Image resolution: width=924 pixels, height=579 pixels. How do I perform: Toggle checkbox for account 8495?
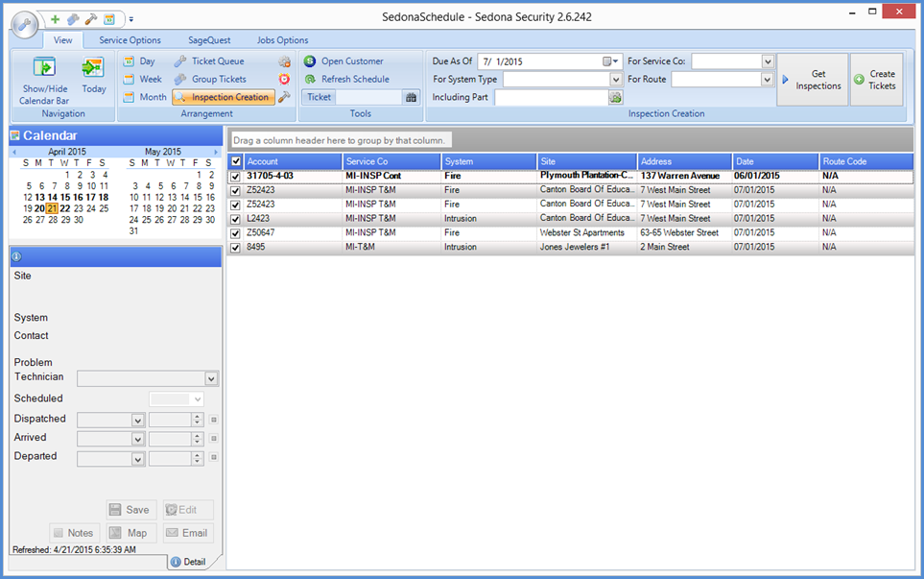point(236,248)
